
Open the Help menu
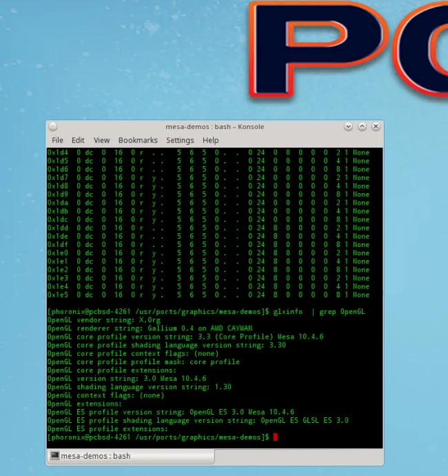pos(210,140)
